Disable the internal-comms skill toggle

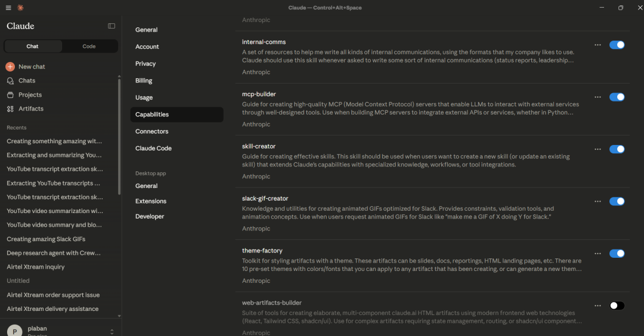coord(617,45)
